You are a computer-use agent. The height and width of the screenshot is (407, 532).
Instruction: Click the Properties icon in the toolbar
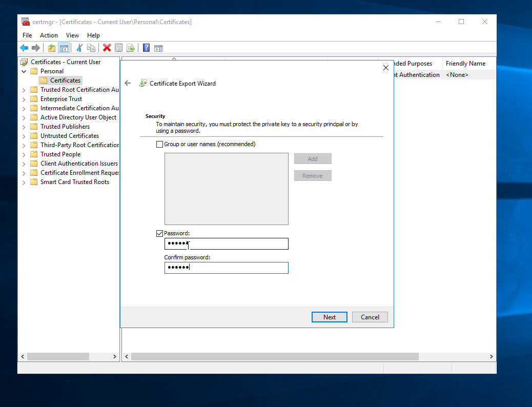click(x=118, y=48)
